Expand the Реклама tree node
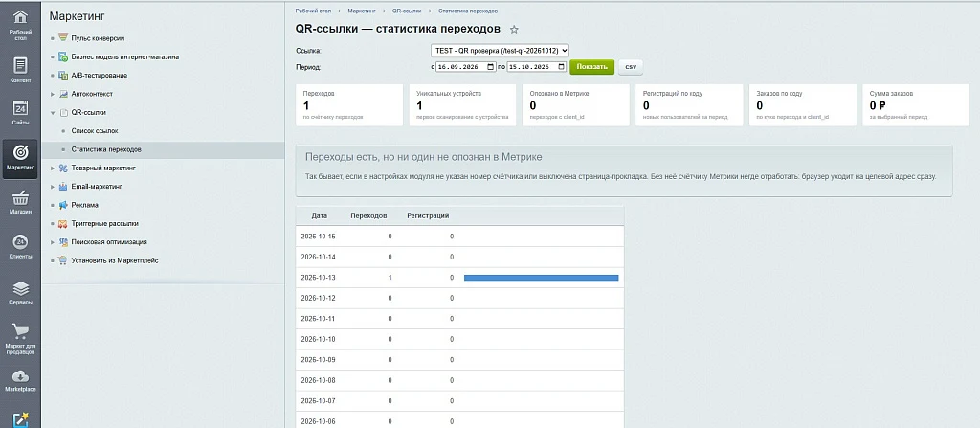This screenshot has width=980, height=428. [53, 205]
